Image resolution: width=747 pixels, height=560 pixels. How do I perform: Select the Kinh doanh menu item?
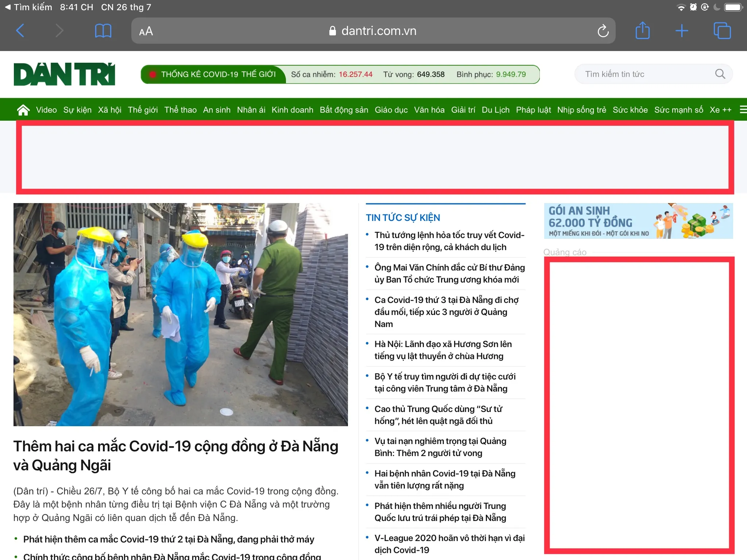(x=292, y=110)
